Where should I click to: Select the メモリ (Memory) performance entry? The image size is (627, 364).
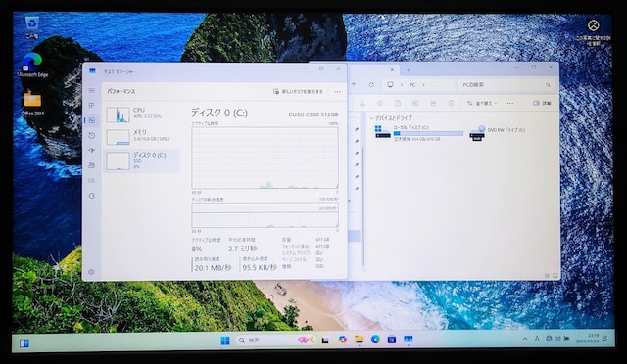[142, 137]
